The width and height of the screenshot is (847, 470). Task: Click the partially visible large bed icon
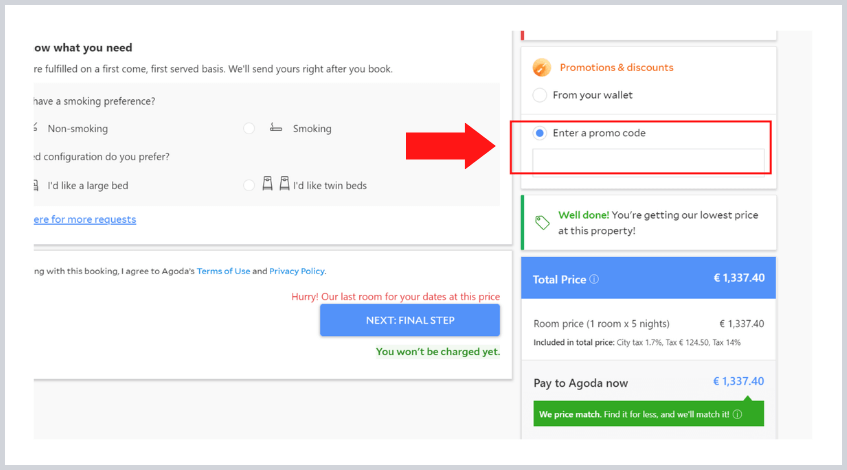(x=36, y=185)
